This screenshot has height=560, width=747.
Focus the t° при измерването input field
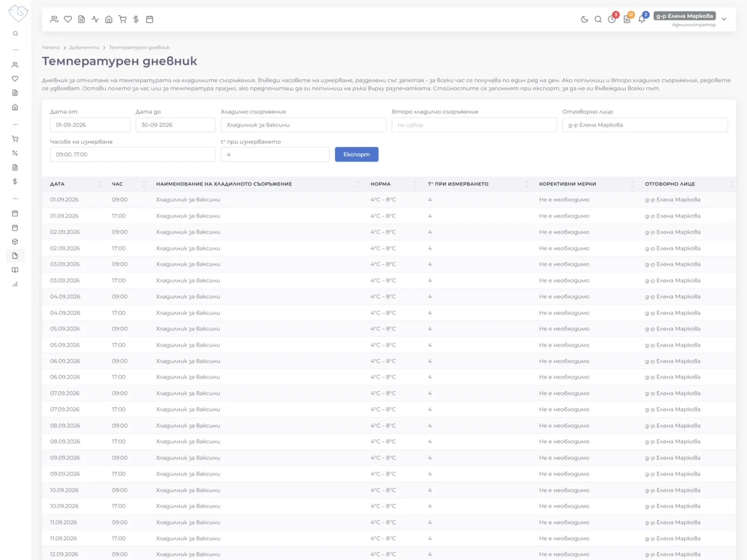click(275, 155)
